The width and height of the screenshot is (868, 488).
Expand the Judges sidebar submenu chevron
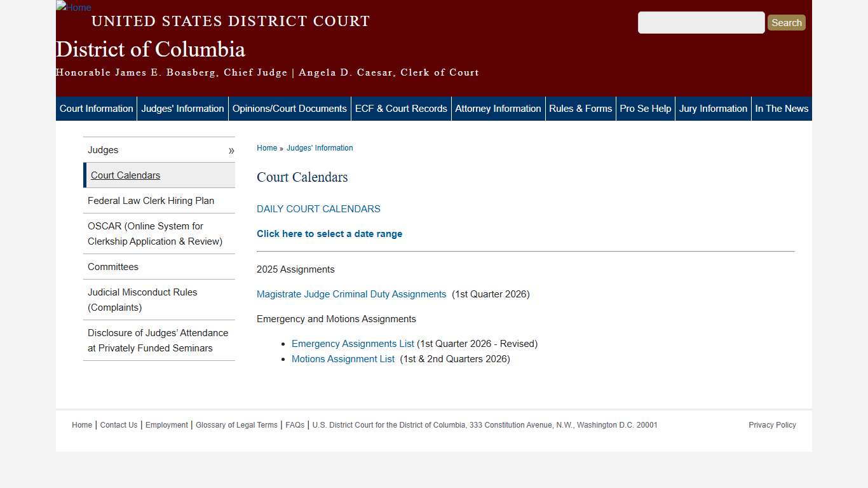tap(231, 150)
